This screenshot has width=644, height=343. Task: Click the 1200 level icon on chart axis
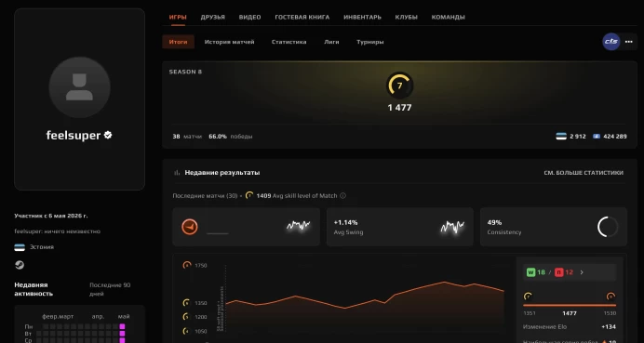click(x=187, y=317)
